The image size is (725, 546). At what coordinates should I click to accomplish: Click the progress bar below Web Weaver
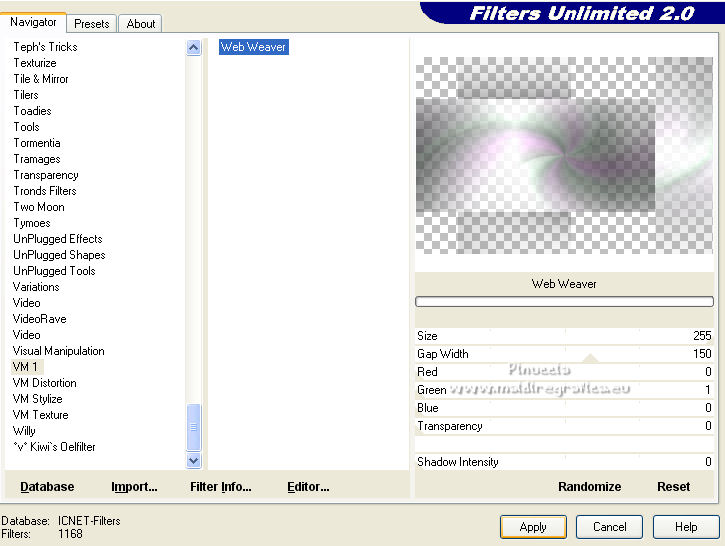click(564, 302)
